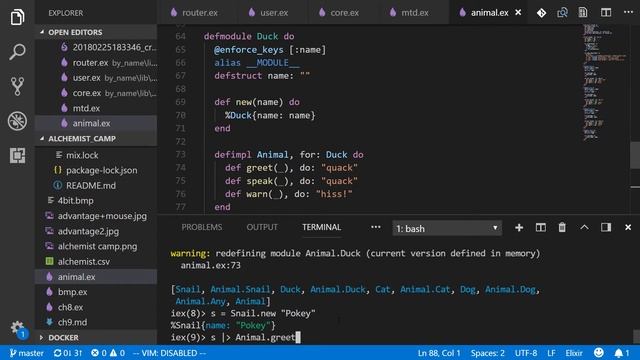
Task: Click the editor minimap
Action: coord(606,82)
